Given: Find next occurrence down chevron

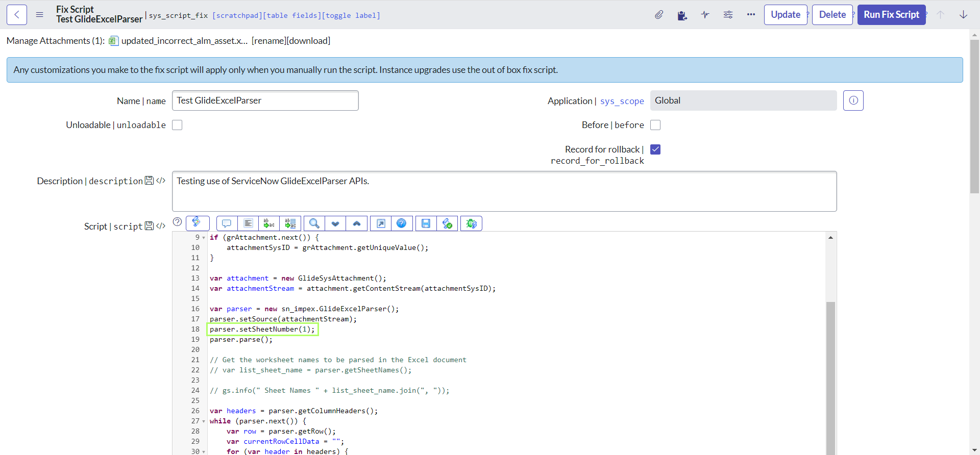Looking at the screenshot, I should 335,223.
